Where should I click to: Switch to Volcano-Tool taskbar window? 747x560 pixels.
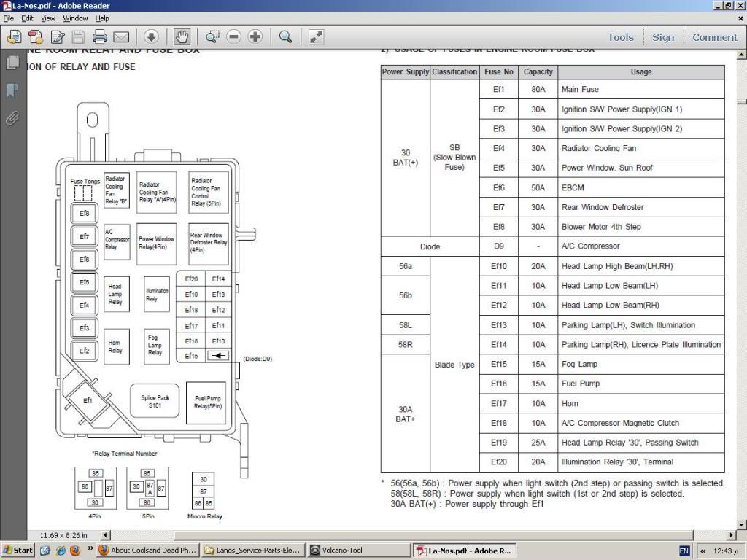click(359, 551)
